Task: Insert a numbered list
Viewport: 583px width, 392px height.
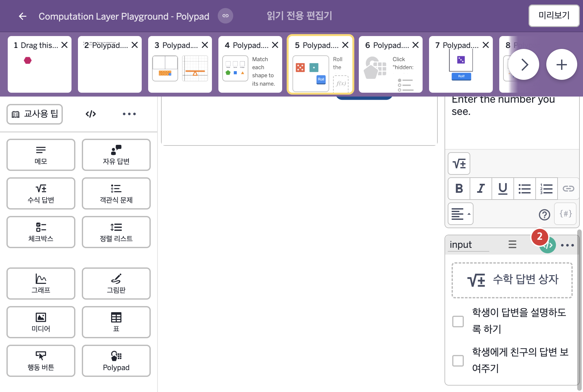Action: click(547, 189)
